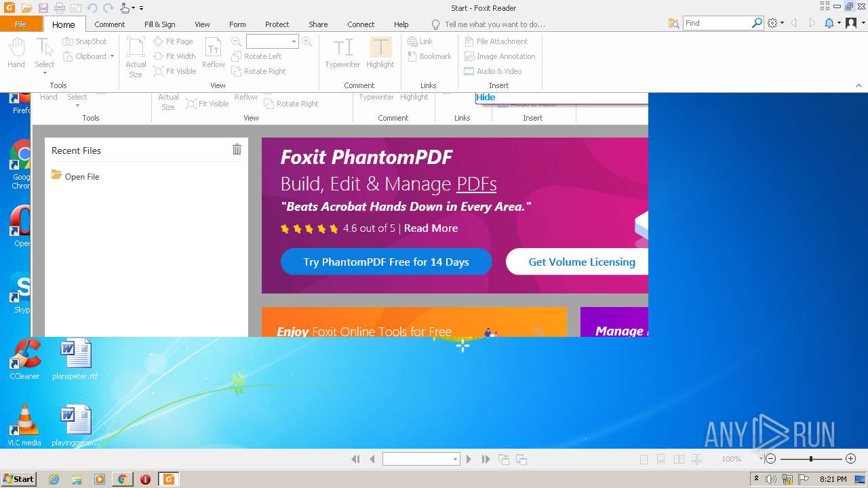The image size is (868, 488).
Task: Open the notifications bell icon
Action: point(829,23)
